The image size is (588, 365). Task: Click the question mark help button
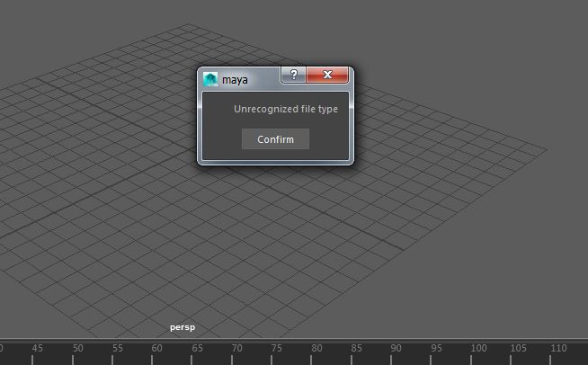point(294,75)
